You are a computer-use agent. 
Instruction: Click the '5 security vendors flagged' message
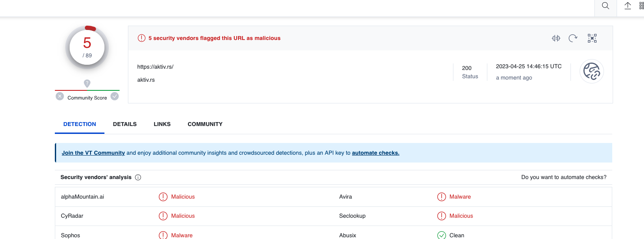tap(215, 38)
